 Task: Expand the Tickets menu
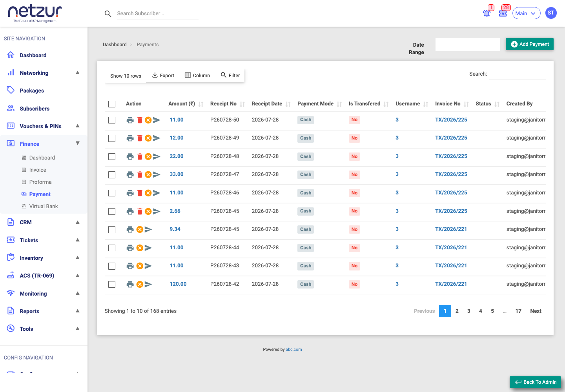(44, 240)
